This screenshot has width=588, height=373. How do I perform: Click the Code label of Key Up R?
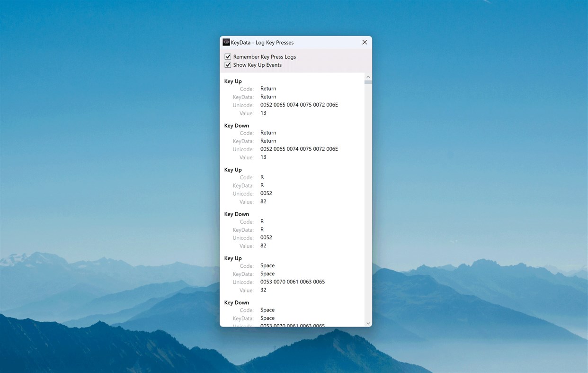tap(247, 177)
